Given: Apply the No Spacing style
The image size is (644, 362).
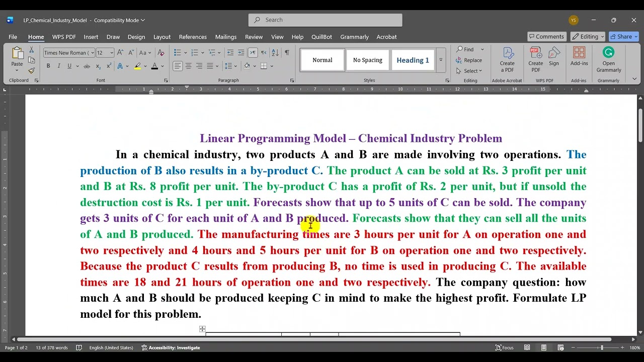Looking at the screenshot, I should click(368, 60).
